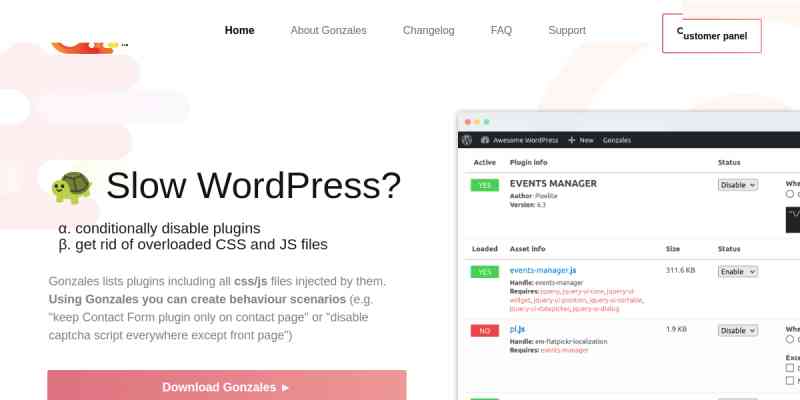Viewport: 800px width, 400px height.
Task: Go to the About Gonzales menu item
Action: click(328, 31)
